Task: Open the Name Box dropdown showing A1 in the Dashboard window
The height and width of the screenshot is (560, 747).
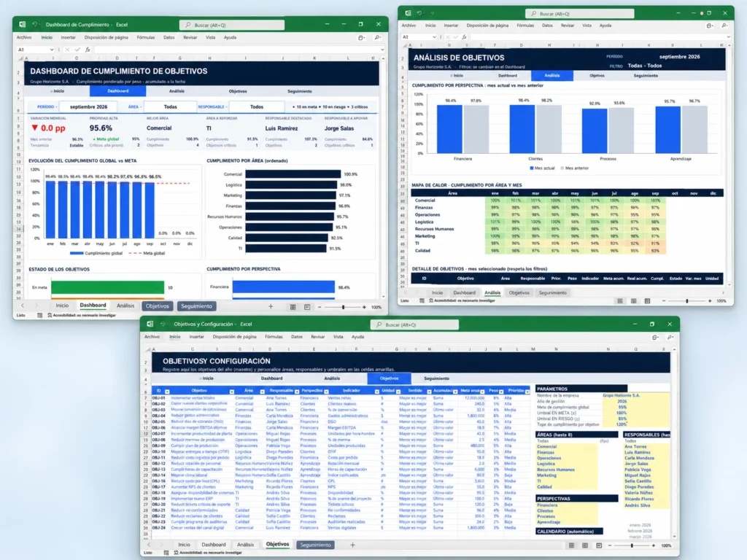Action: [52, 50]
